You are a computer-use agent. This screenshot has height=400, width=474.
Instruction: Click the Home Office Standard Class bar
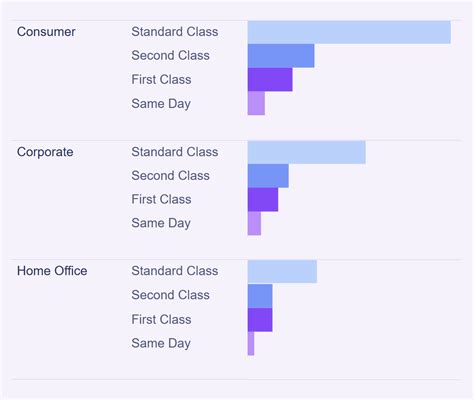[x=282, y=272]
